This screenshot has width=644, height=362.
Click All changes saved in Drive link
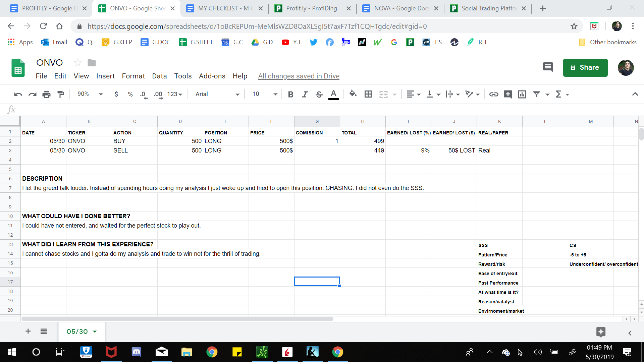299,76
